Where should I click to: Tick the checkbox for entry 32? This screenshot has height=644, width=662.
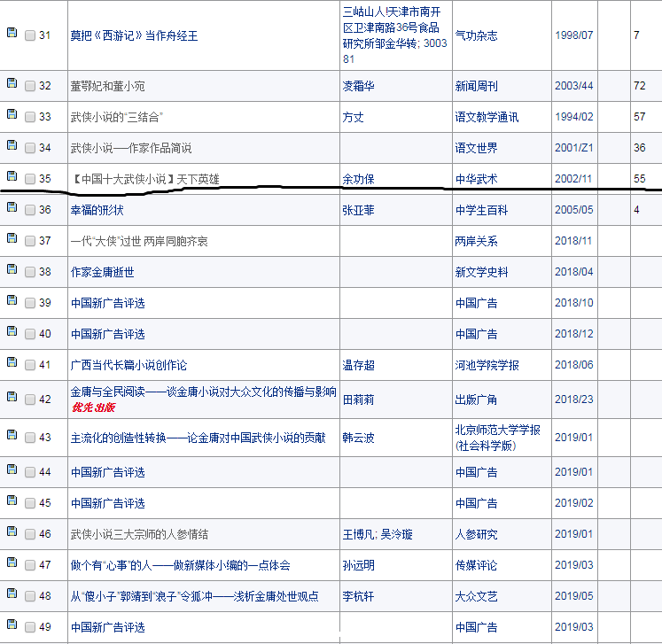tap(30, 86)
